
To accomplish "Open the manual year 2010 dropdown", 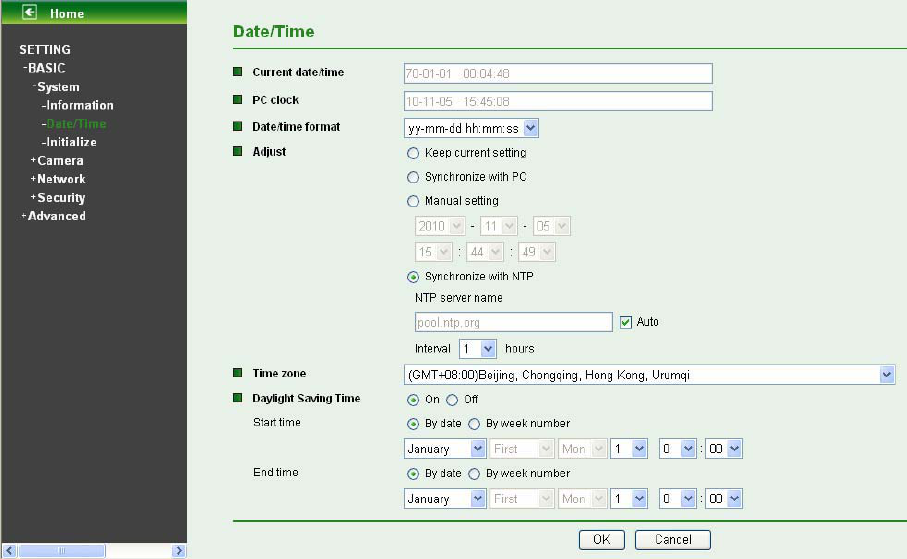I will tap(440, 226).
